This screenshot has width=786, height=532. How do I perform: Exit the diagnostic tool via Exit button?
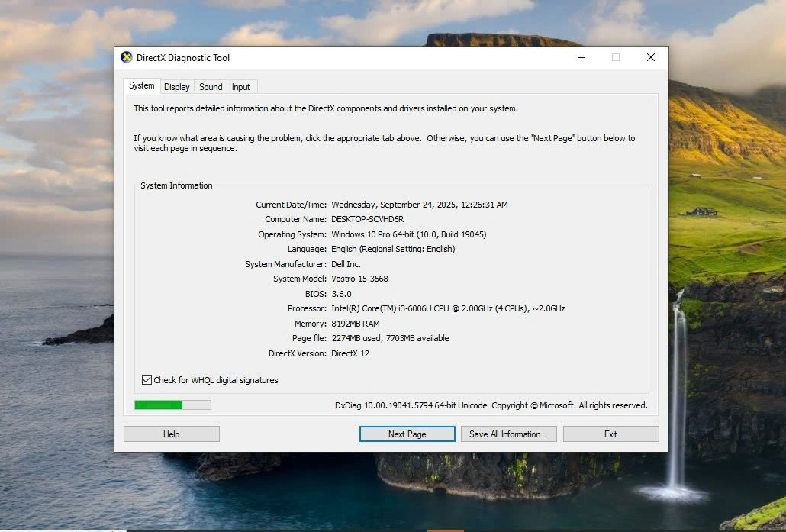tap(610, 434)
